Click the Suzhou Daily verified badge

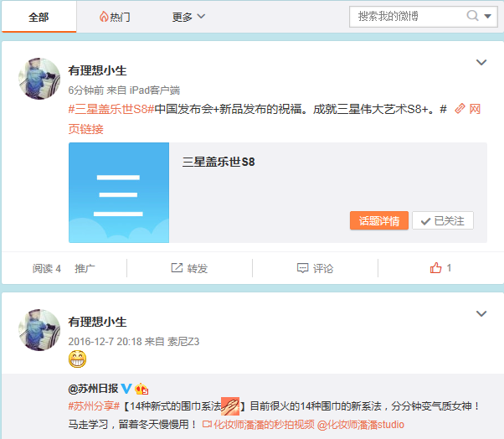pyautogui.click(x=126, y=389)
